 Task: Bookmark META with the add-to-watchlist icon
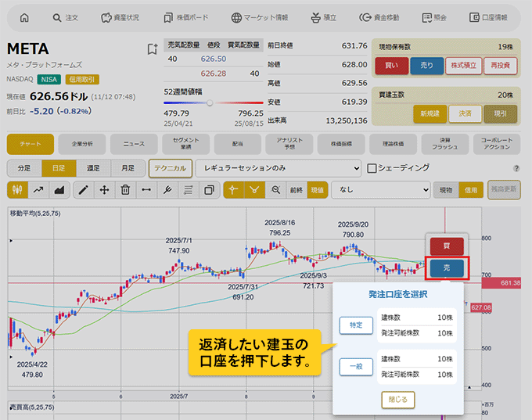click(x=153, y=48)
